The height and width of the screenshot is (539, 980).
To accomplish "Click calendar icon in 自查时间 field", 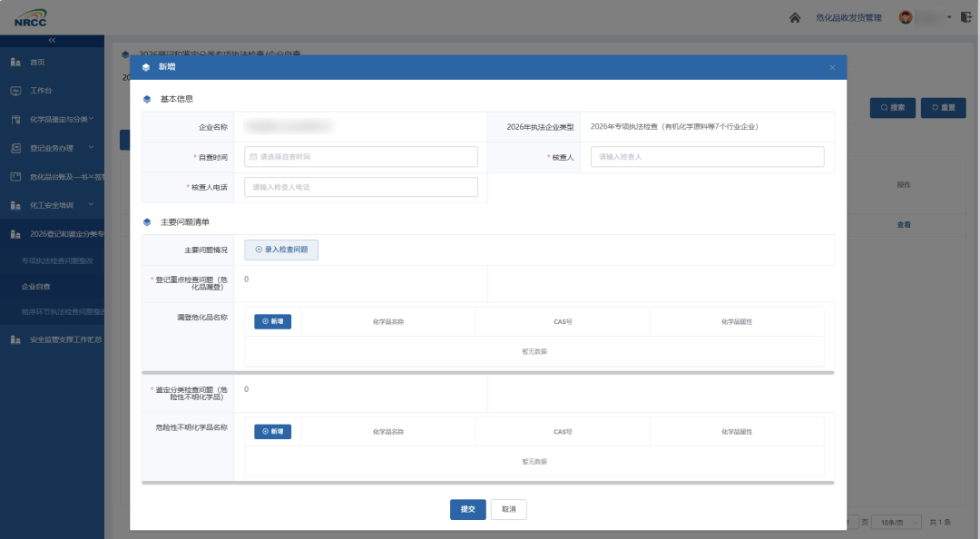I will point(253,157).
